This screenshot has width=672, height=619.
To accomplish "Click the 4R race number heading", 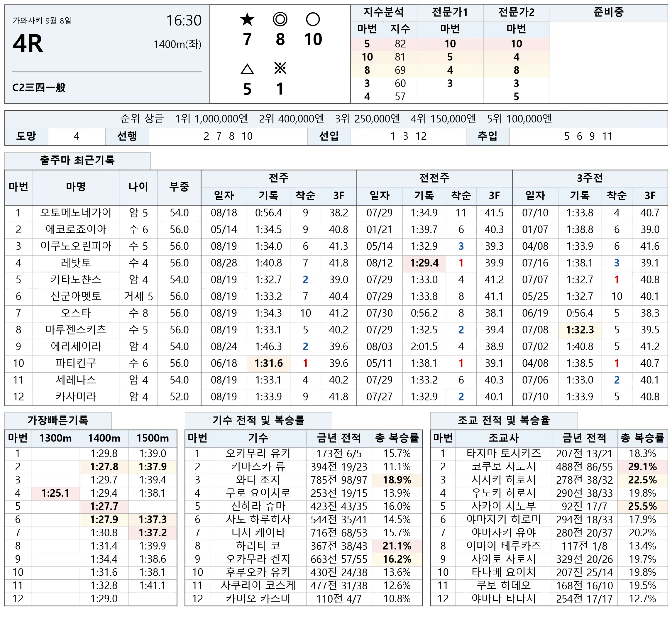I will [28, 44].
